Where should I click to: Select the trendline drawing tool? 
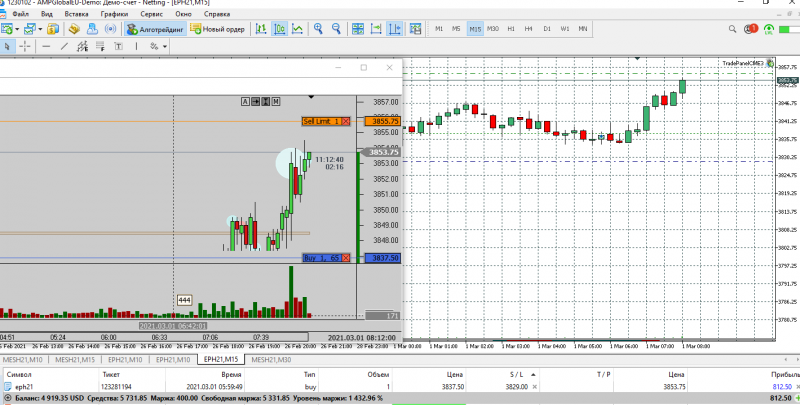(x=64, y=46)
